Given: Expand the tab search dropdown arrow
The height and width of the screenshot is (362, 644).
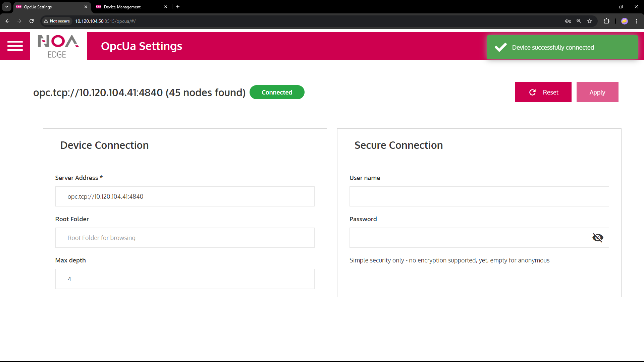Looking at the screenshot, I should [x=7, y=7].
